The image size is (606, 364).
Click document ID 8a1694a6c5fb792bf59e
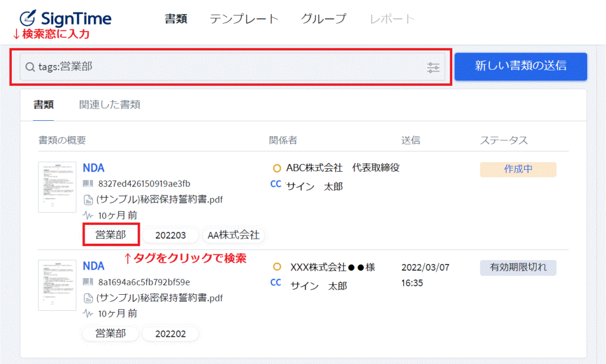144,282
